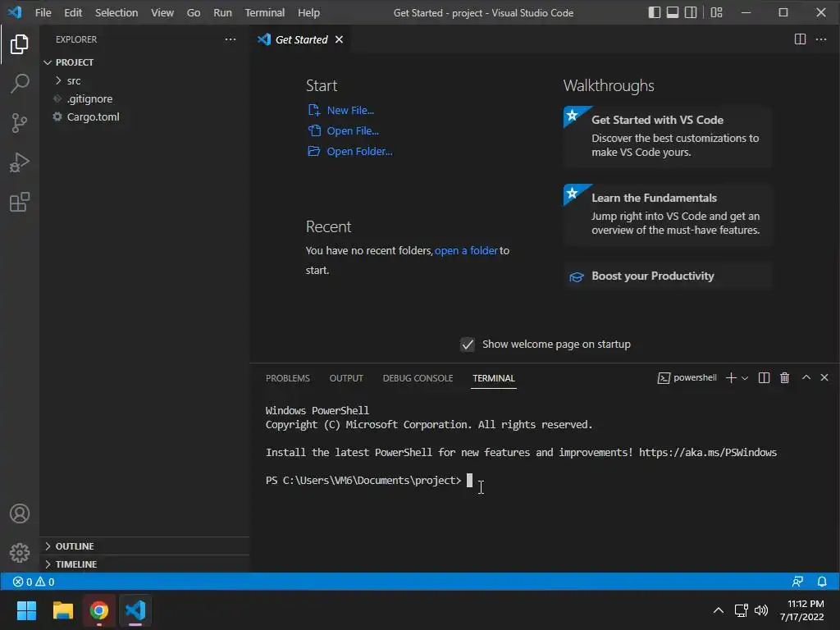This screenshot has height=630, width=840.
Task: Close the Get Started tab
Action: (339, 39)
